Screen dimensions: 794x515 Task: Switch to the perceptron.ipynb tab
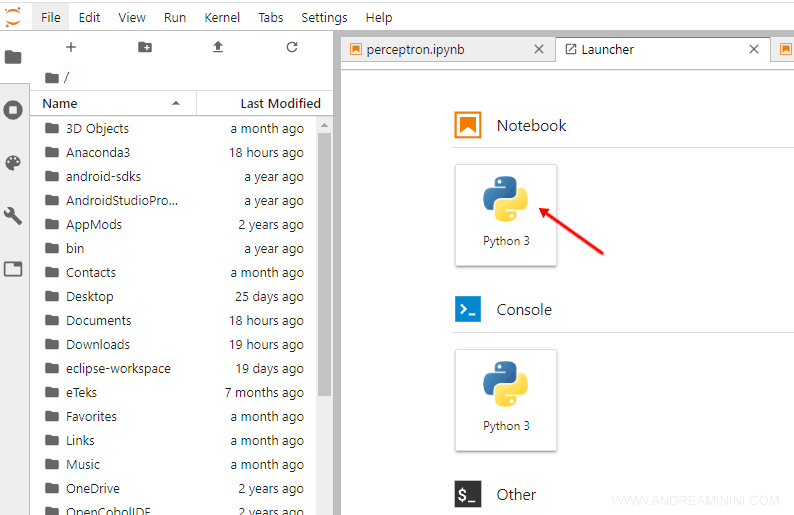click(x=415, y=49)
